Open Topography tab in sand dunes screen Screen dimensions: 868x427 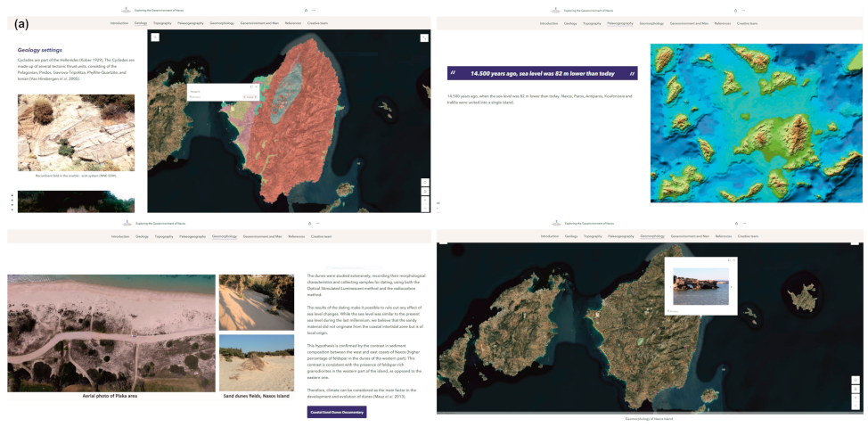click(x=164, y=236)
